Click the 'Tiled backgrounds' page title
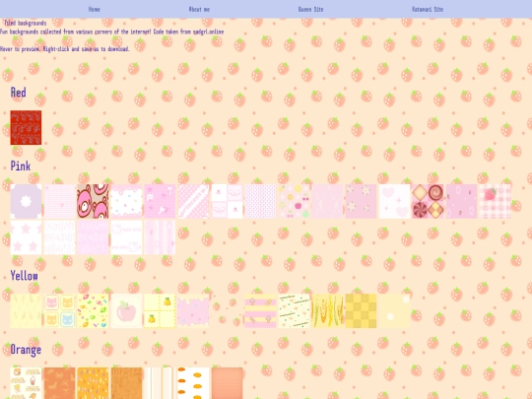 pos(25,23)
